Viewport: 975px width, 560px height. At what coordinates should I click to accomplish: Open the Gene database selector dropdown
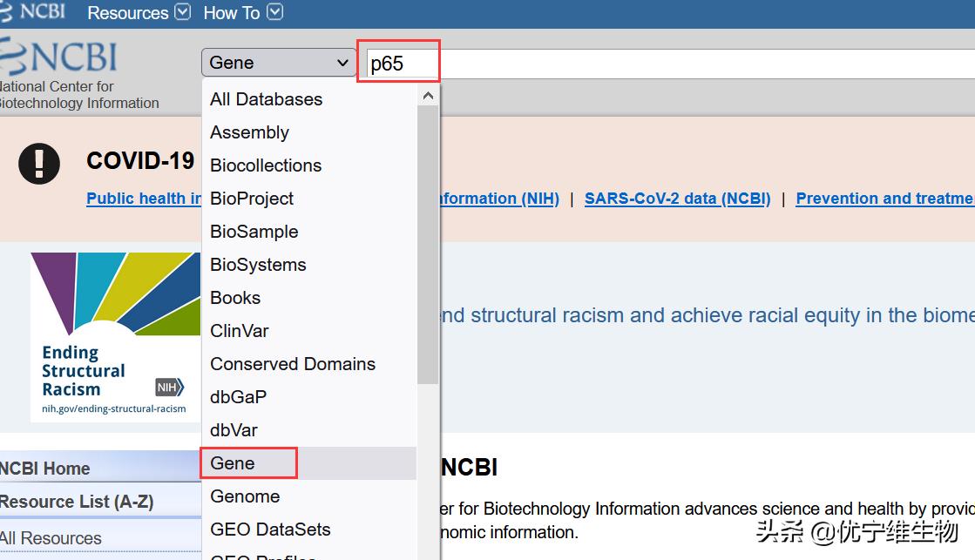click(279, 63)
